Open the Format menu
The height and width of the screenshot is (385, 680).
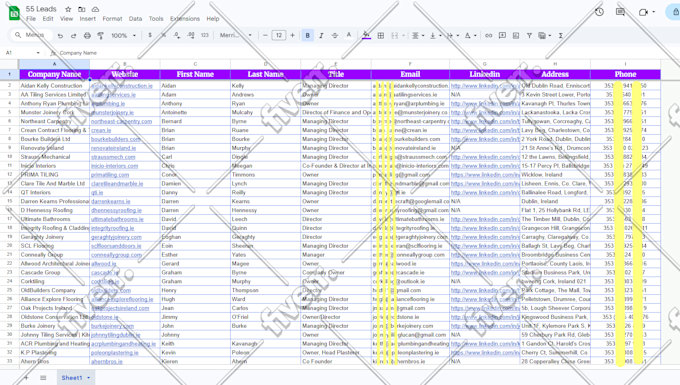coord(112,19)
